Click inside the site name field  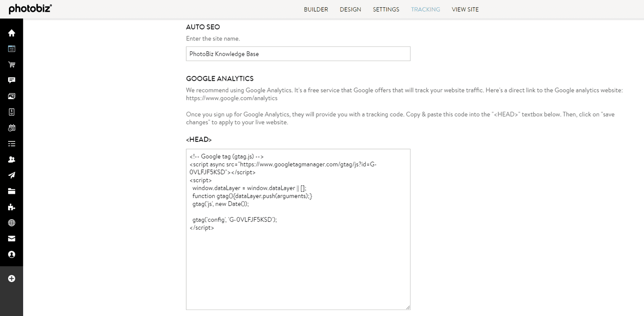point(298,53)
